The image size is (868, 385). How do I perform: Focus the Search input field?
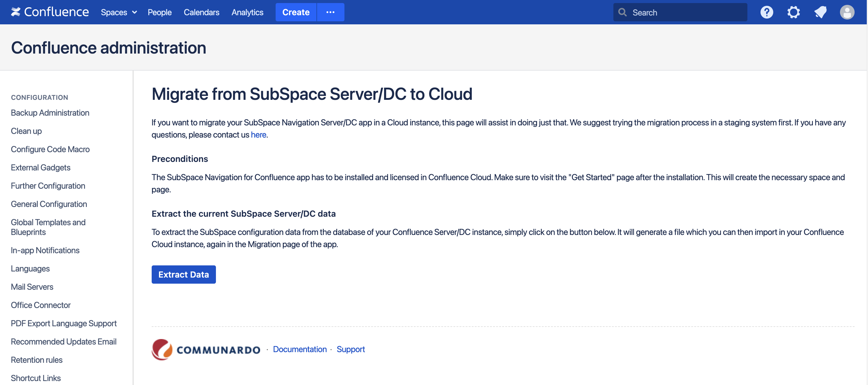(686, 12)
